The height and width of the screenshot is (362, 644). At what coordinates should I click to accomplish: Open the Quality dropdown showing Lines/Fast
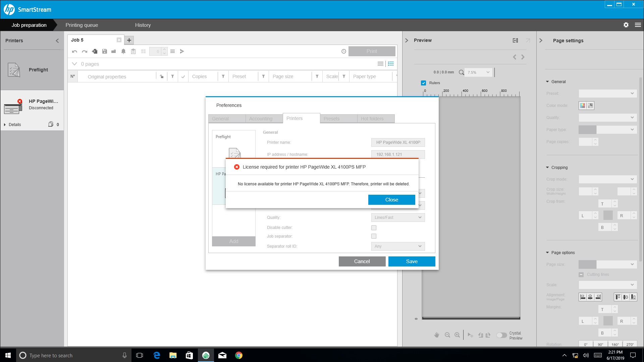[397, 217]
